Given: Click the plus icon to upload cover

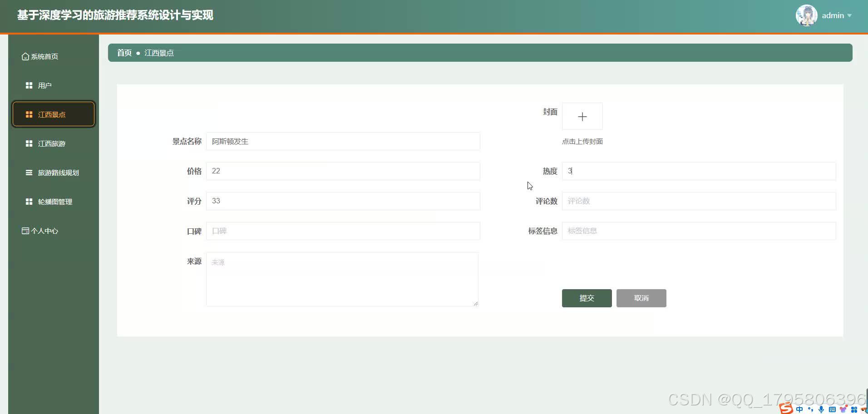Looking at the screenshot, I should coord(582,117).
